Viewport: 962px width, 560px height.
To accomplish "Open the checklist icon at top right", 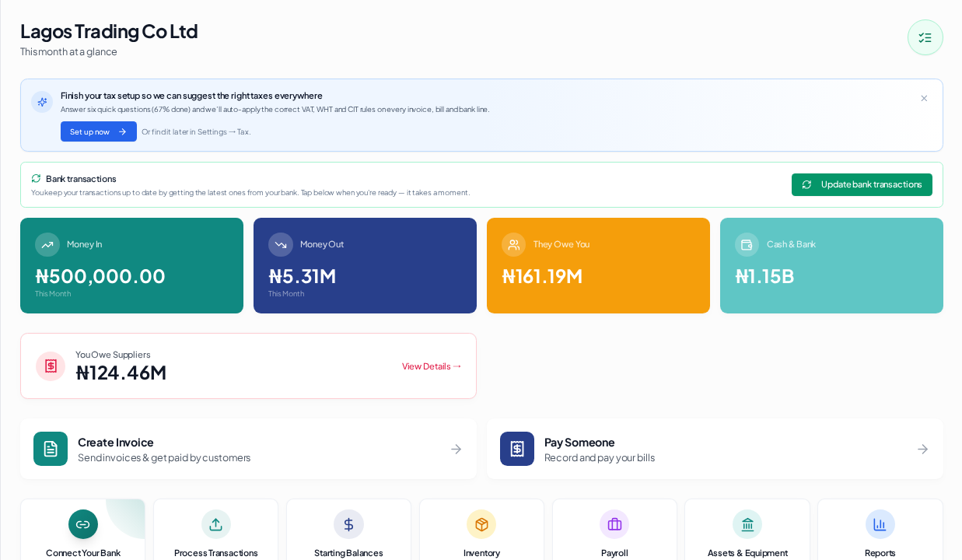I will click(x=925, y=37).
